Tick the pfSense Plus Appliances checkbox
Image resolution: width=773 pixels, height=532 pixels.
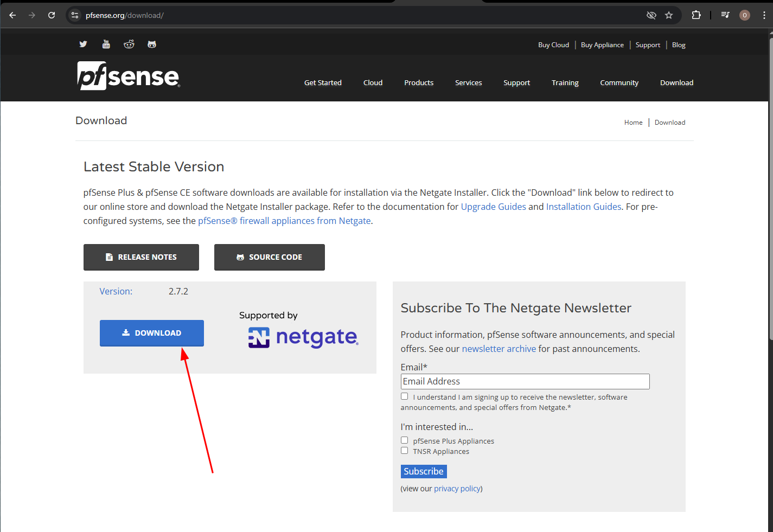pyautogui.click(x=404, y=440)
